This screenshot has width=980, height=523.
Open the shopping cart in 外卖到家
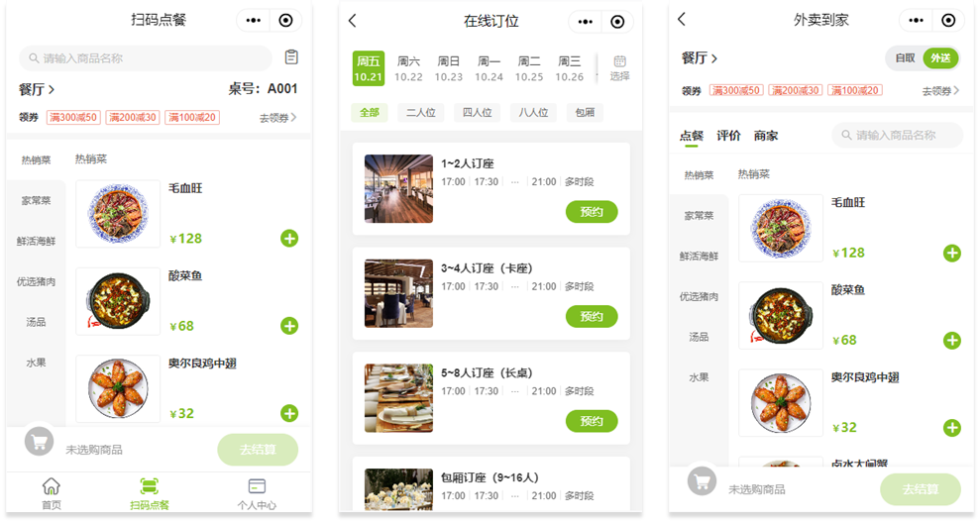tap(702, 481)
